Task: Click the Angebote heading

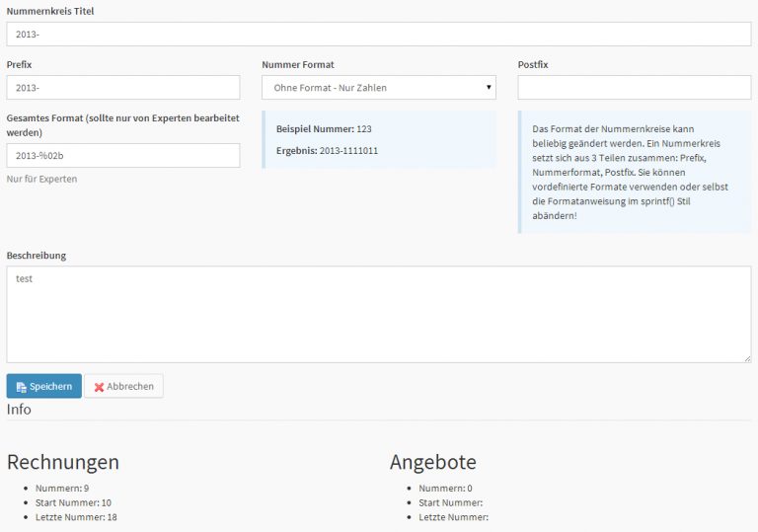Action: pos(433,462)
